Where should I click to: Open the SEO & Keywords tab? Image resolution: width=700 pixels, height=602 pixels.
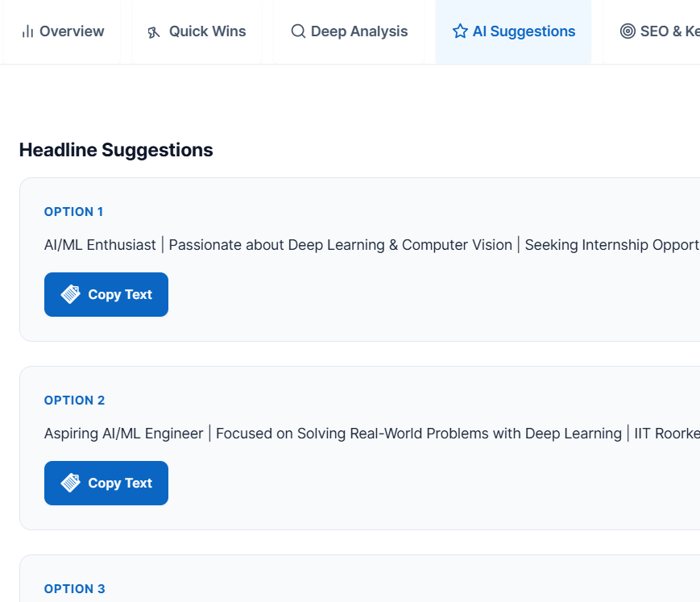[669, 31]
